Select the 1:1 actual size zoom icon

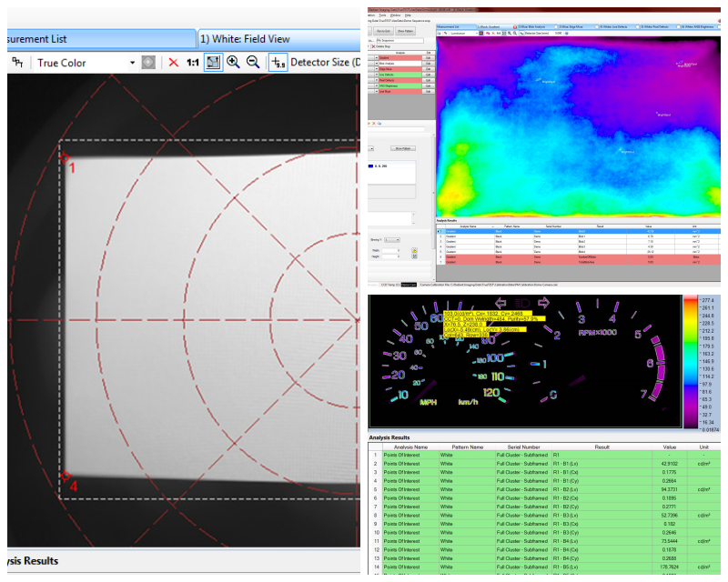[x=193, y=62]
